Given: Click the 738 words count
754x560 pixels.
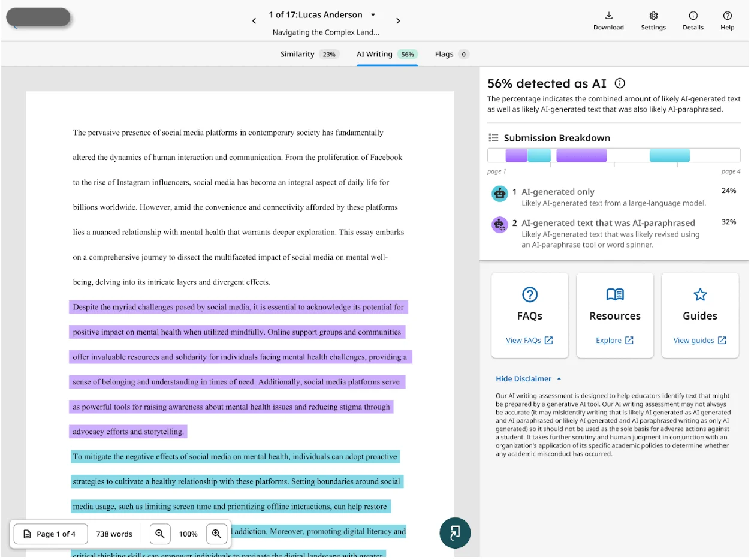Looking at the screenshot, I should coord(114,534).
